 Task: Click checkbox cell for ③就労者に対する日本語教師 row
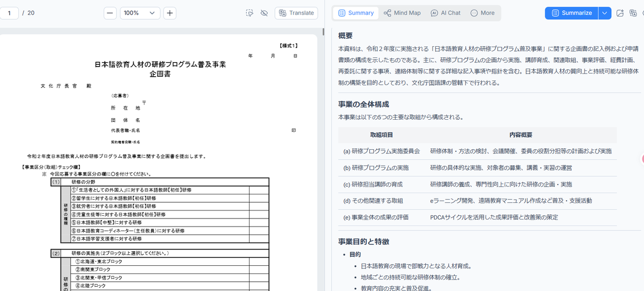[259, 206]
